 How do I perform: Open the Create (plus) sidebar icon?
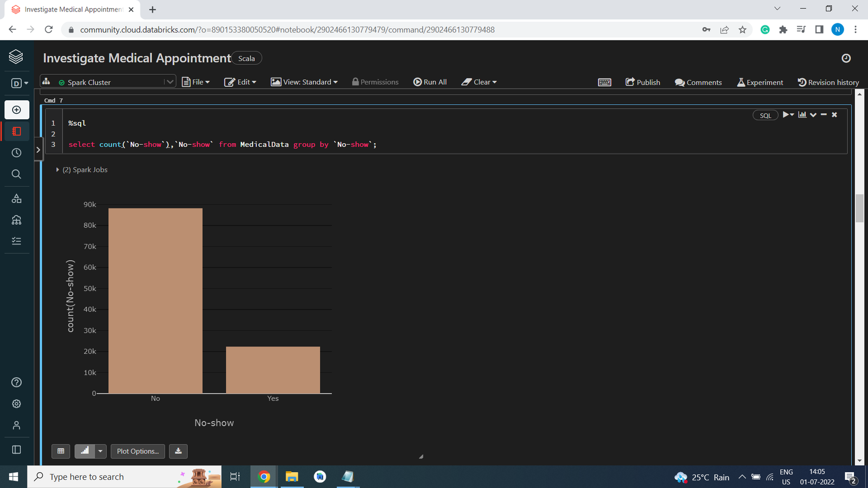17,110
